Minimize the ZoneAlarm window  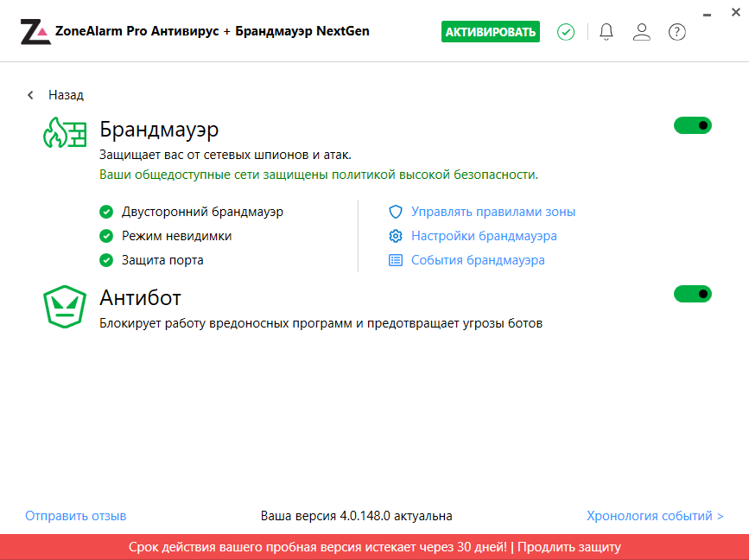(707, 15)
